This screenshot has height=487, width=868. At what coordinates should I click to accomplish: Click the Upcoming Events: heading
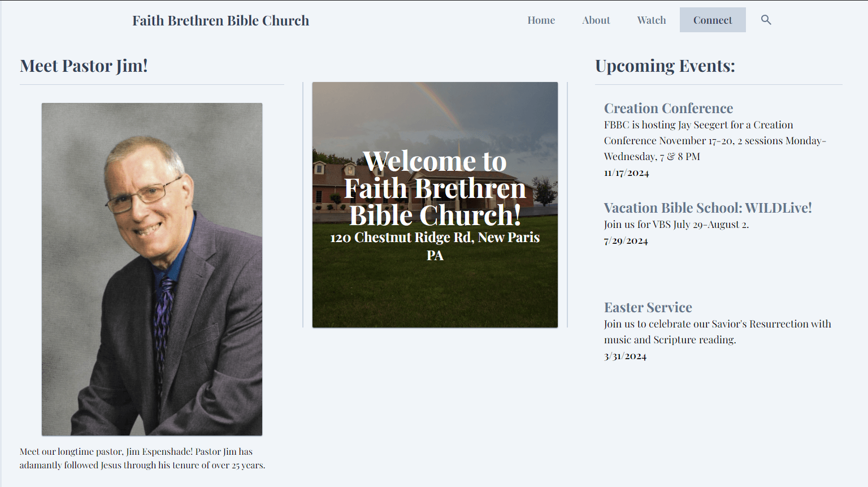[x=665, y=66]
